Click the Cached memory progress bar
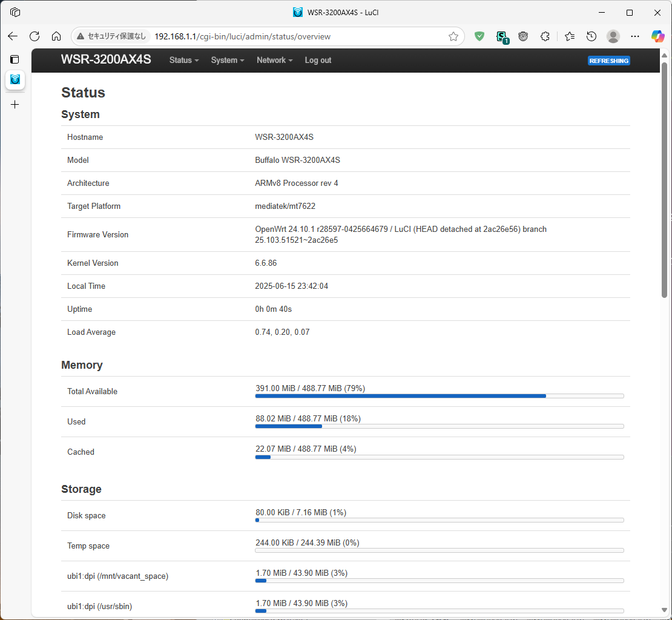Image resolution: width=672 pixels, height=620 pixels. point(440,457)
